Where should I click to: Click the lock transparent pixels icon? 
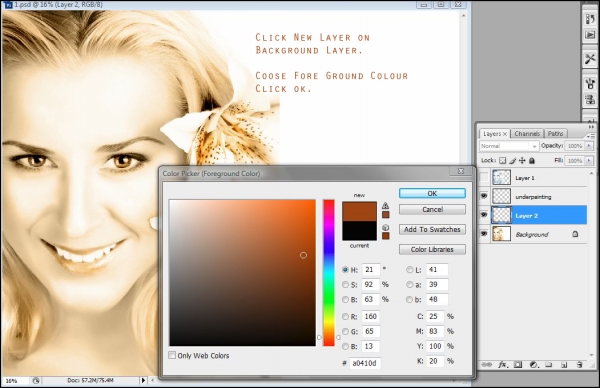502,161
